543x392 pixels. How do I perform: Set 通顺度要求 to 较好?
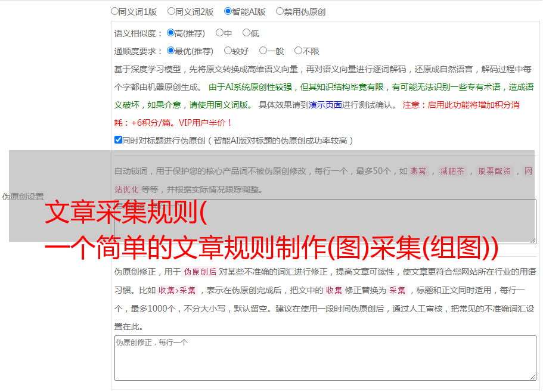coord(228,51)
